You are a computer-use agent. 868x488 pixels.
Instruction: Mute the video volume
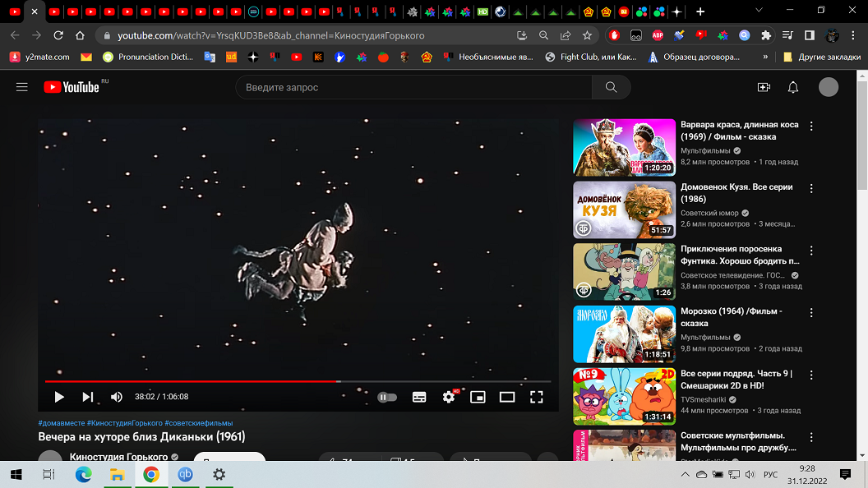pos(116,397)
